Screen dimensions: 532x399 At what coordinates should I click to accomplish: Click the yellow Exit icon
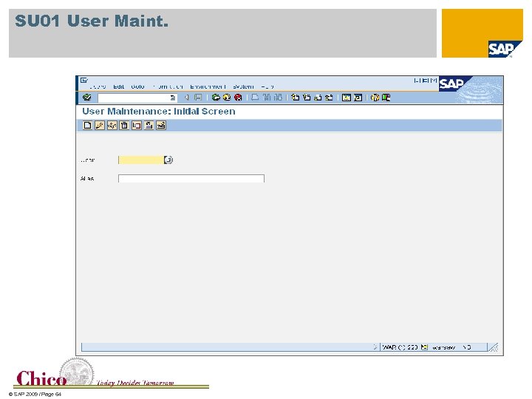(227, 98)
